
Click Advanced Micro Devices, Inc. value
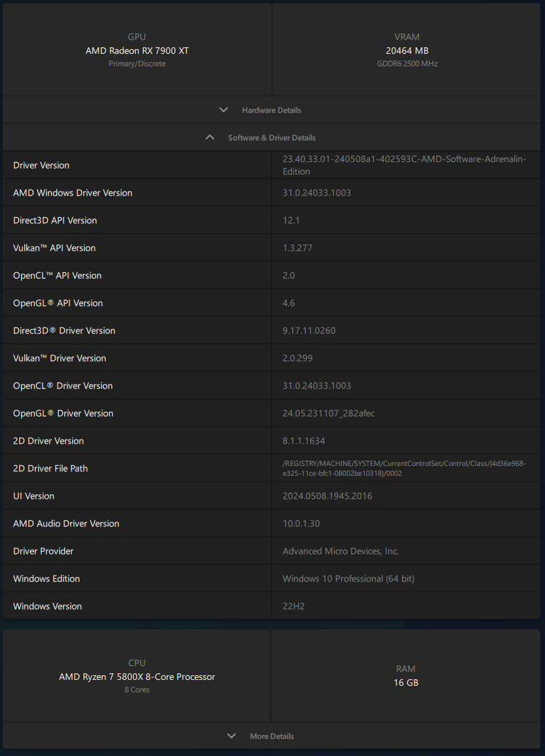pyautogui.click(x=340, y=551)
